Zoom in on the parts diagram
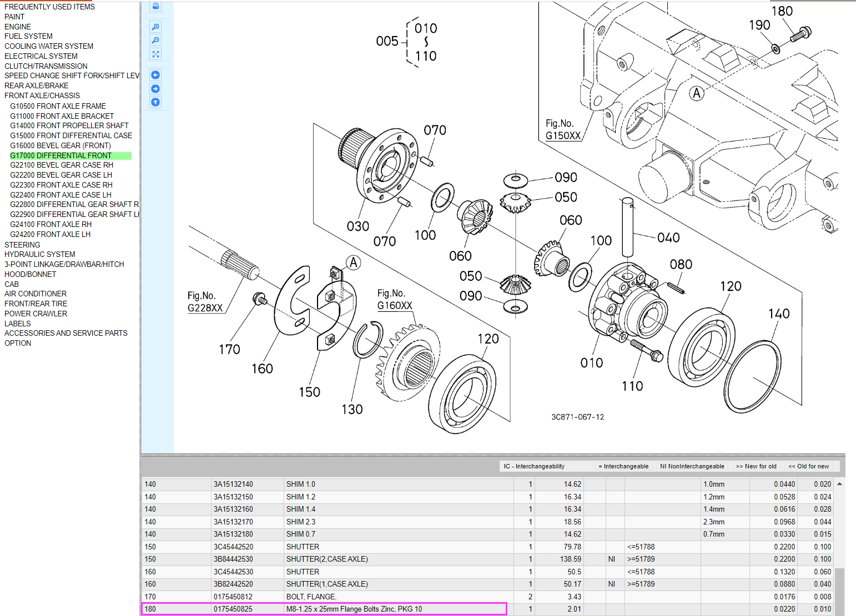Screen dimensions: 856x616 tap(155, 27)
